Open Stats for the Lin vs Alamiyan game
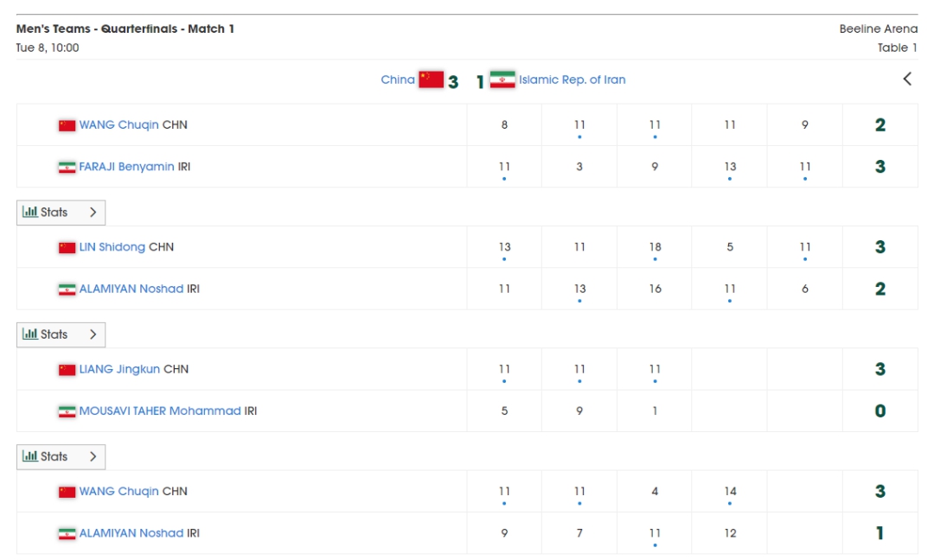The width and height of the screenshot is (934, 560). [61, 334]
